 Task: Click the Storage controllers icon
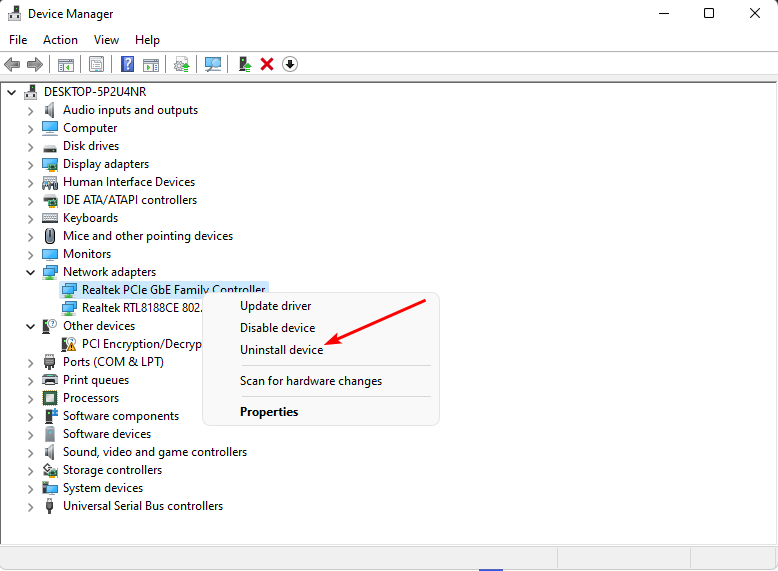tap(50, 470)
